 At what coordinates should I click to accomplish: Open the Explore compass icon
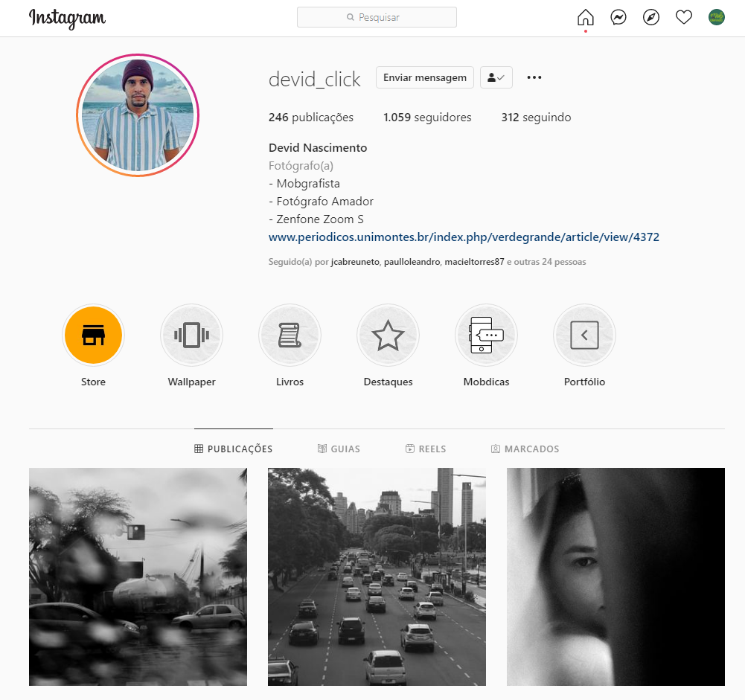pyautogui.click(x=651, y=16)
